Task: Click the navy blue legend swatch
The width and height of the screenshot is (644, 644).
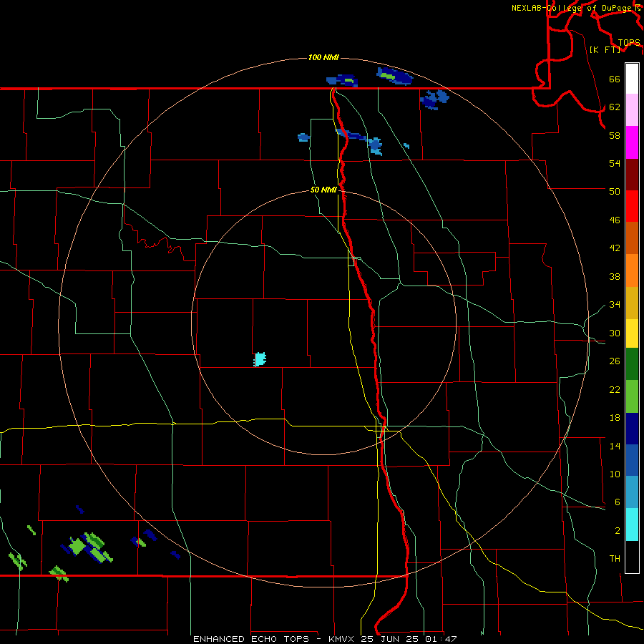Action: coord(632,429)
